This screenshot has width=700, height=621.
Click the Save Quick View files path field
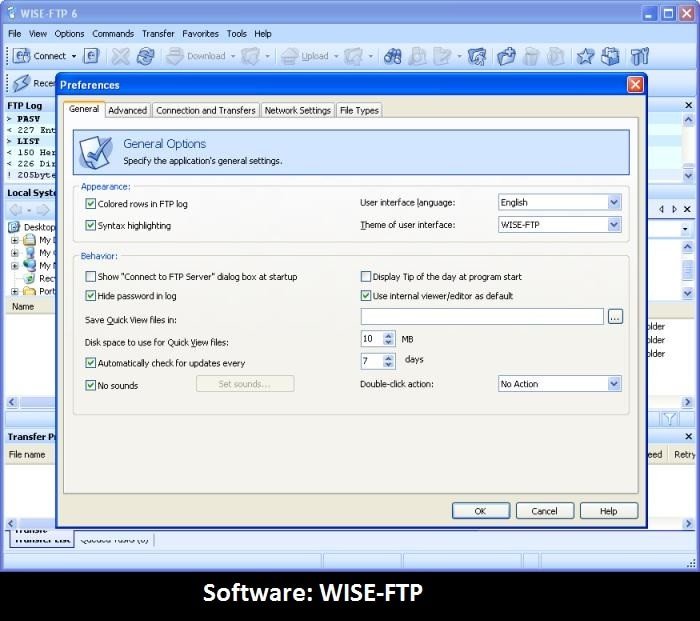pyautogui.click(x=482, y=317)
